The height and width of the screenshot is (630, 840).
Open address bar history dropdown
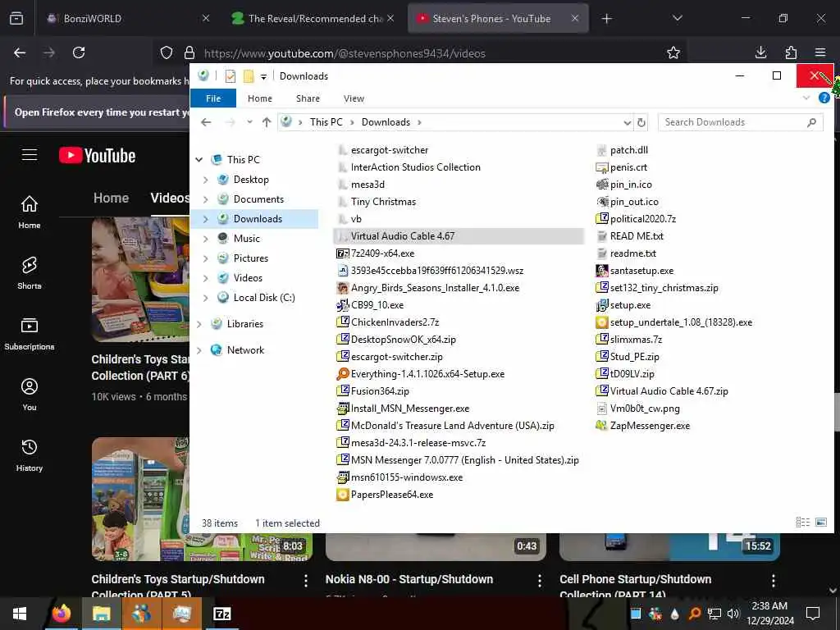(x=627, y=123)
